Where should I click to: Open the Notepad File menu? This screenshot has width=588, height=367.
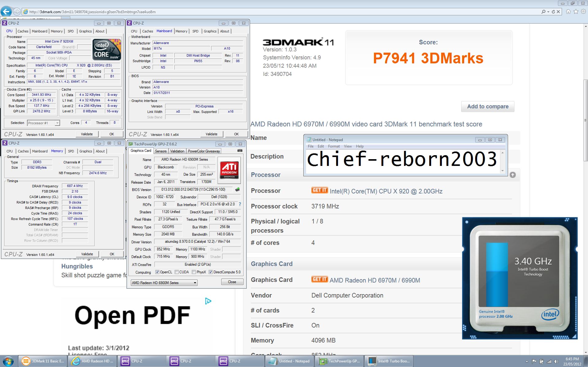[x=311, y=146]
